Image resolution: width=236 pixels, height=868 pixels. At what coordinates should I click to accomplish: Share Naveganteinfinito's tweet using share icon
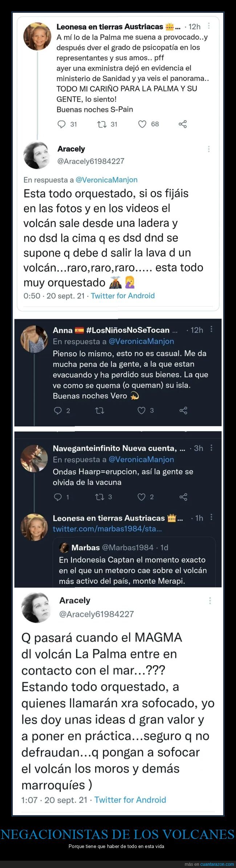click(x=183, y=497)
